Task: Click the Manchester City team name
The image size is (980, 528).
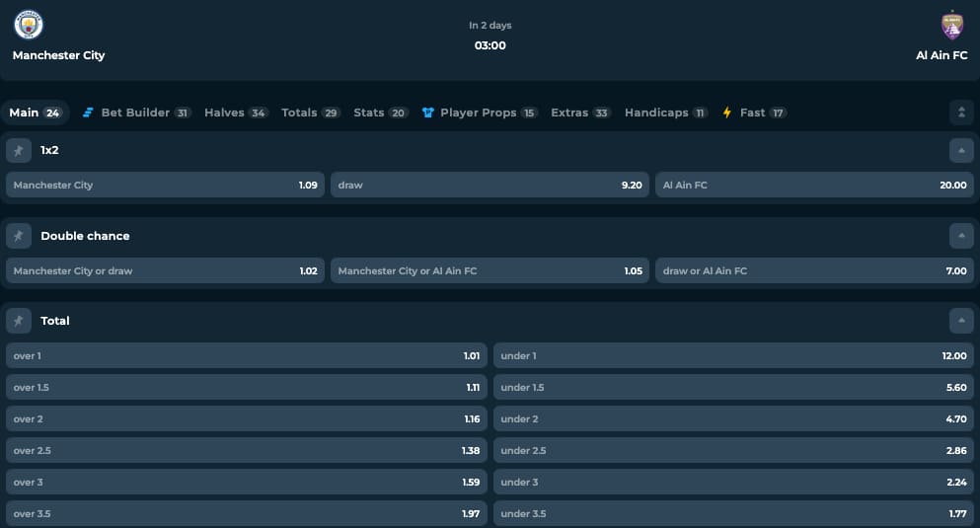Action: click(59, 55)
